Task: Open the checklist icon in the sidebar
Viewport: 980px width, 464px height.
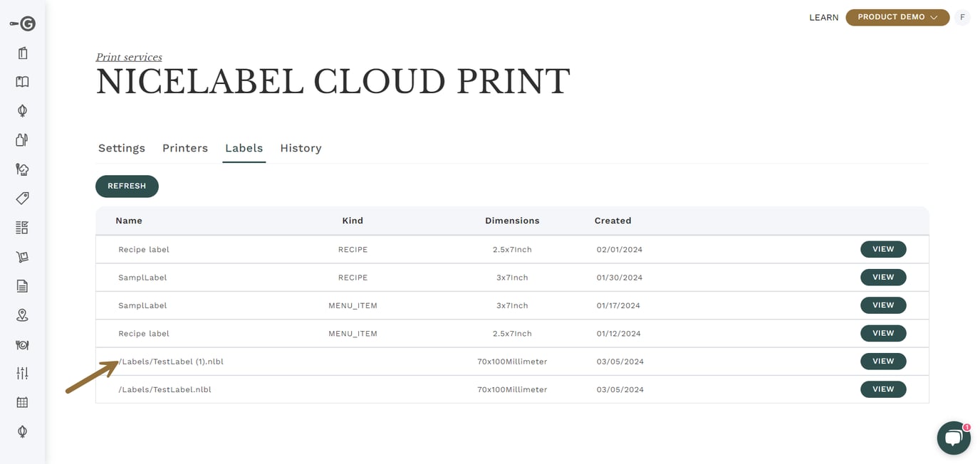Action: 21,227
